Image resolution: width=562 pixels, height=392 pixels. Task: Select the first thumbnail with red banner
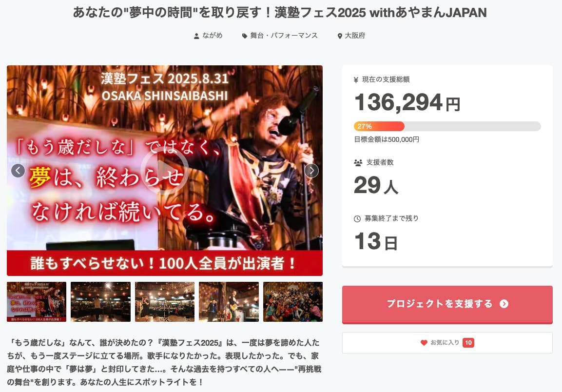pyautogui.click(x=37, y=302)
